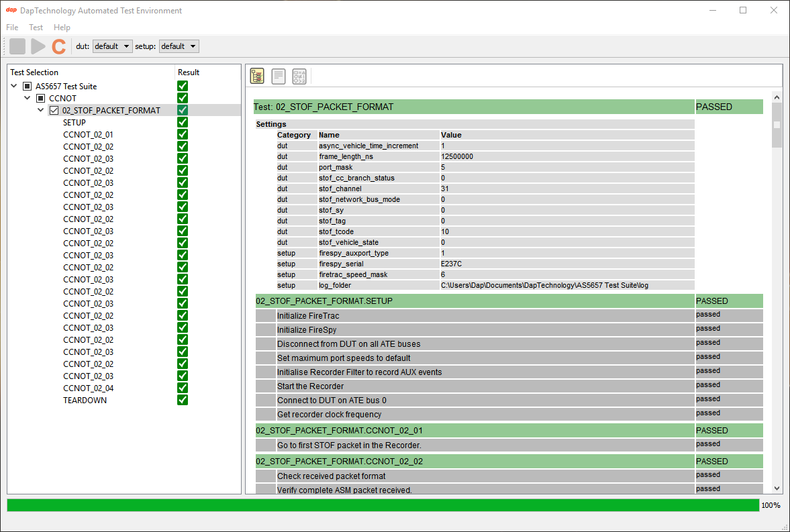
Task: Click the dap logo in the title bar
Action: (11, 10)
